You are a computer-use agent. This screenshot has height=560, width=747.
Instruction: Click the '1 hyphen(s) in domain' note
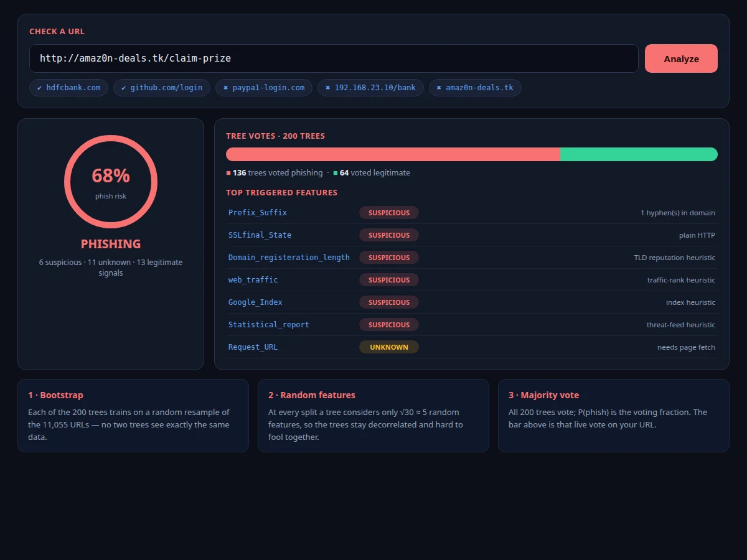tap(678, 213)
